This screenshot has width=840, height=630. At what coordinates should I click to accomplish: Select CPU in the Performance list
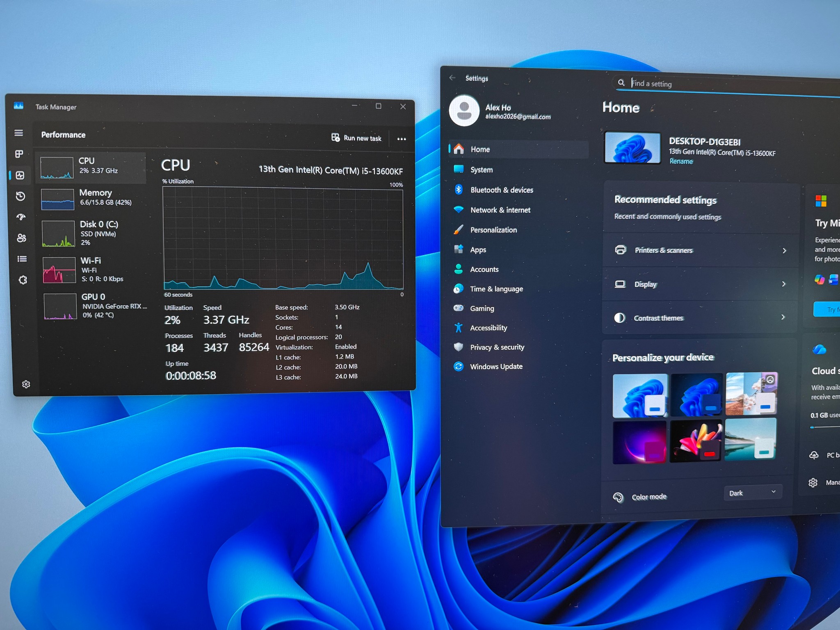[x=91, y=168]
